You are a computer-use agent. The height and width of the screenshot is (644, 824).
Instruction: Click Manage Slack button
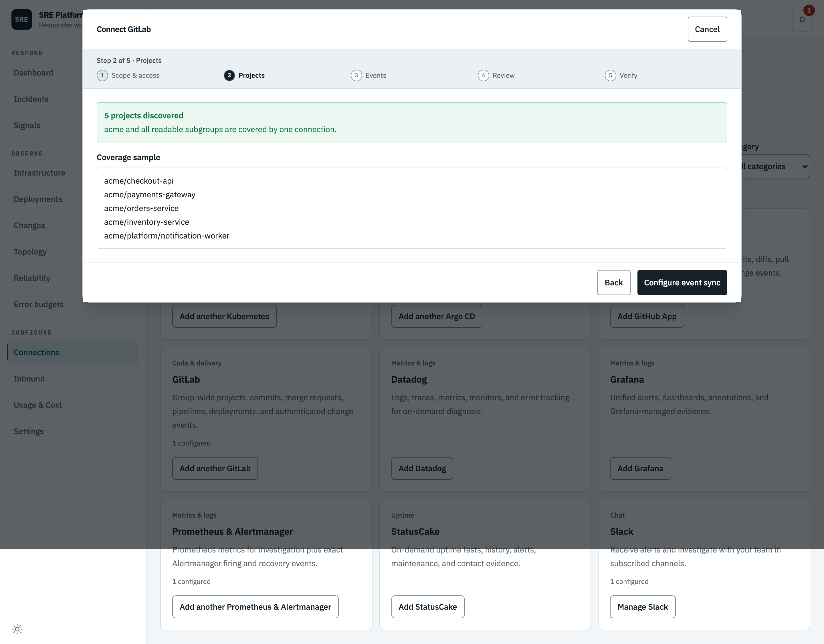(x=643, y=607)
